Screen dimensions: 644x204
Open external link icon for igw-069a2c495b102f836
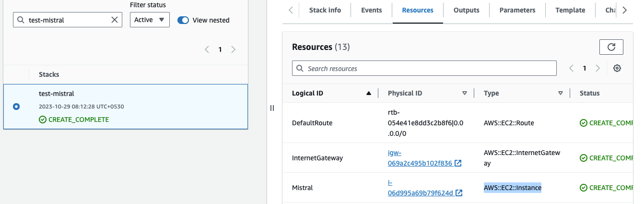click(458, 163)
